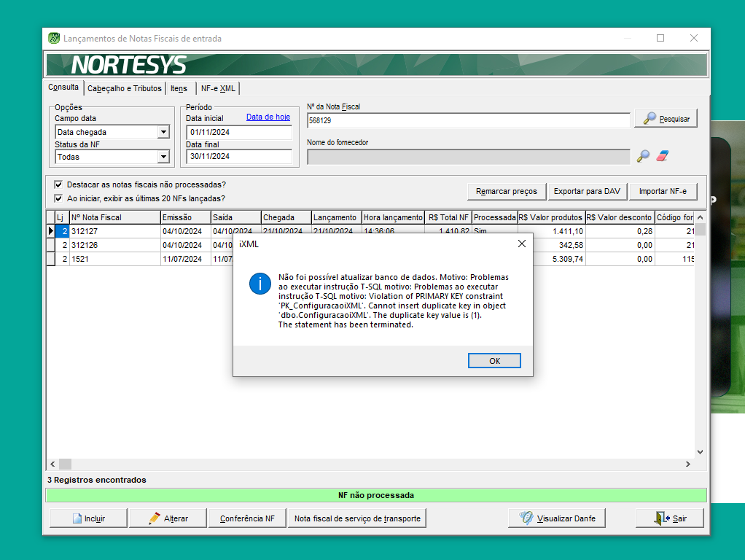745x560 pixels.
Task: Click the Pesquisar search button
Action: 666,118
